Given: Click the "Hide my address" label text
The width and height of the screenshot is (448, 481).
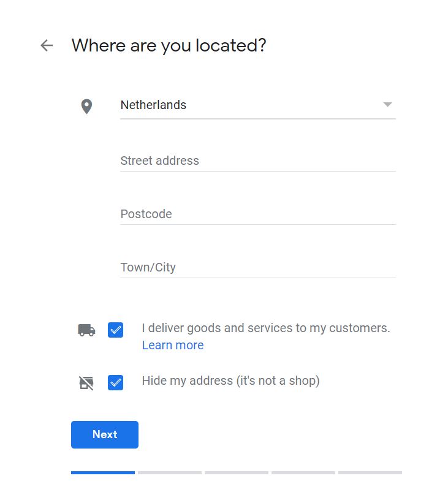Looking at the screenshot, I should point(230,381).
